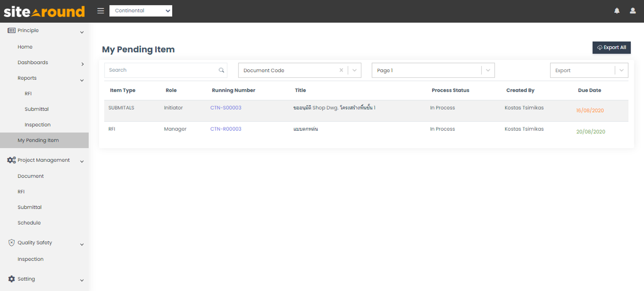
Task: Expand the Setting section chevron
Action: [82, 280]
